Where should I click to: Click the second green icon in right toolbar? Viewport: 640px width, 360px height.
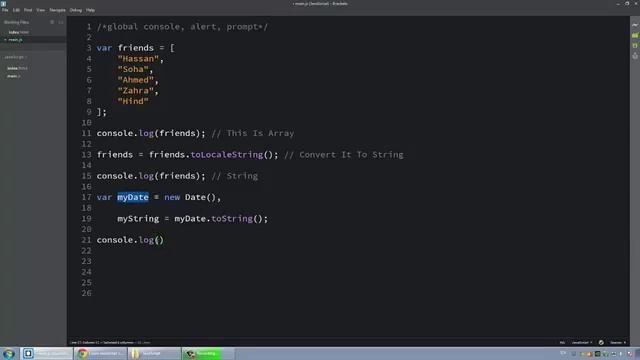(635, 46)
